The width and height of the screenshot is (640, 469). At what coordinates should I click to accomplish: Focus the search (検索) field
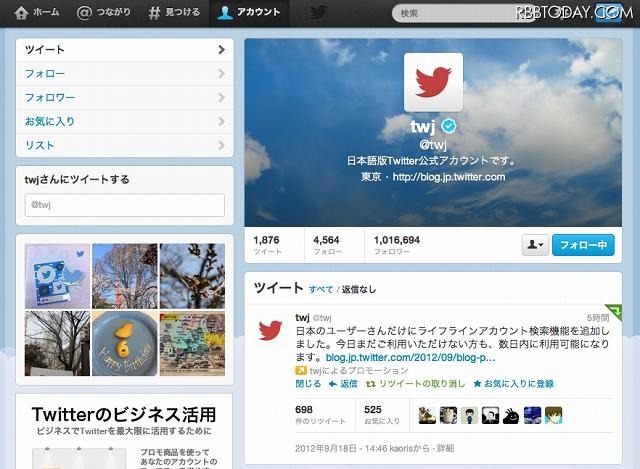(463, 13)
